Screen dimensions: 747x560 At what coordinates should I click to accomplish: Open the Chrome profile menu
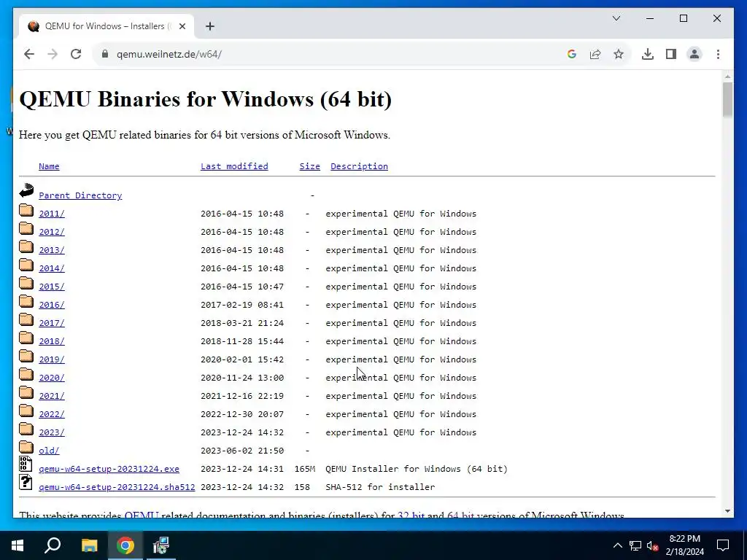point(694,54)
